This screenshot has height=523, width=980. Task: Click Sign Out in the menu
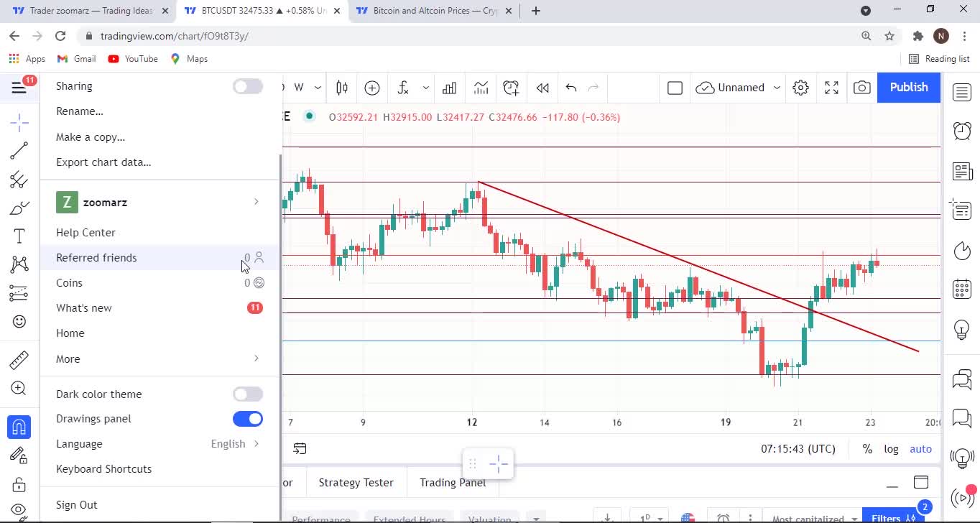coord(77,505)
